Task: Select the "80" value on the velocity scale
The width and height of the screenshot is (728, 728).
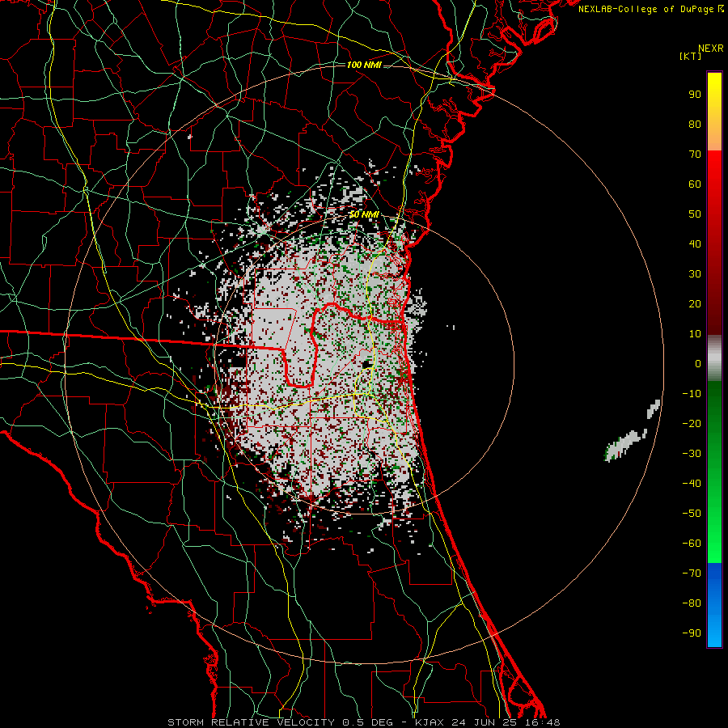Action: coord(695,125)
